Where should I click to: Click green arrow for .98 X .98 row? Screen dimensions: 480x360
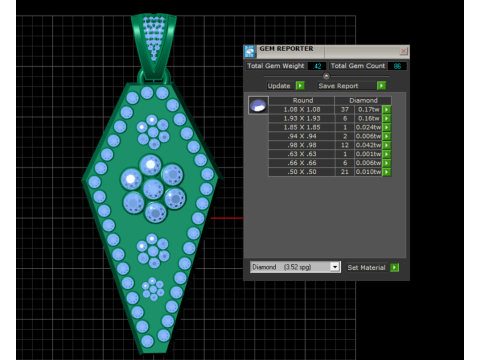point(386,145)
